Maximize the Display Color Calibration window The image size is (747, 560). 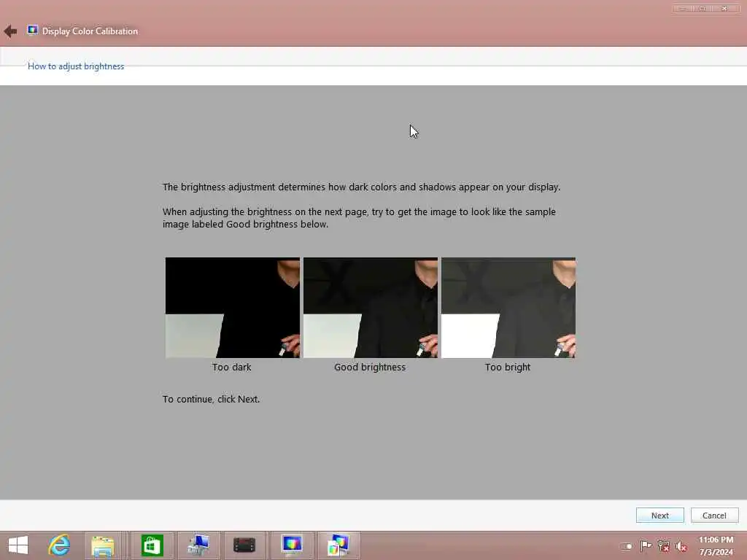[x=702, y=9]
